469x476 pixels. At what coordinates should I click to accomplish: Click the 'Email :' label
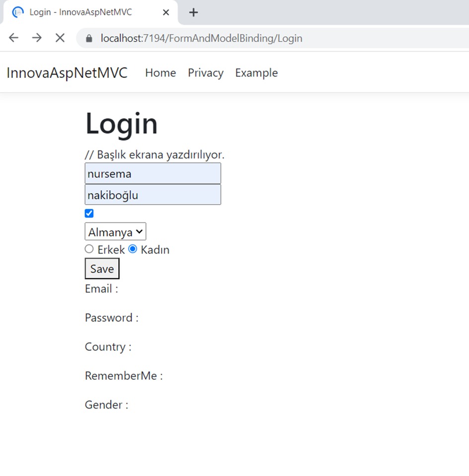(101, 289)
